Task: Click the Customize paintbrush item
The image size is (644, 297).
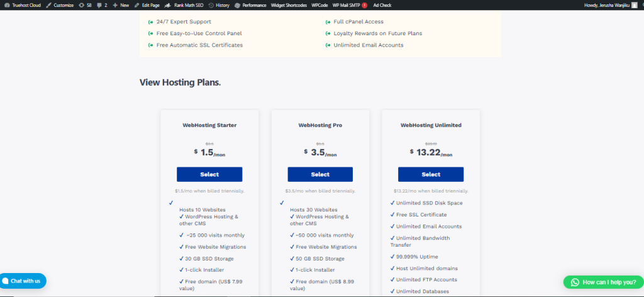Action: pyautogui.click(x=60, y=5)
